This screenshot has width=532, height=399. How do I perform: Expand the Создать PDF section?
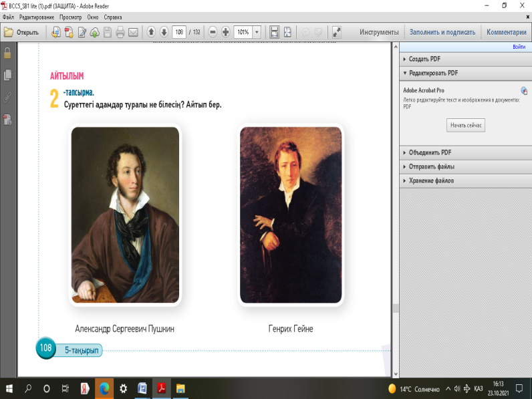pos(424,59)
